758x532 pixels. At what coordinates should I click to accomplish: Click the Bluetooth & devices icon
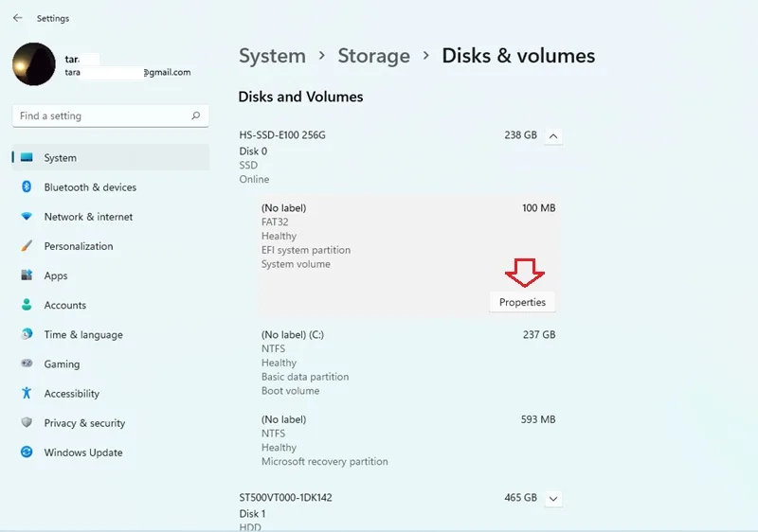pyautogui.click(x=27, y=186)
